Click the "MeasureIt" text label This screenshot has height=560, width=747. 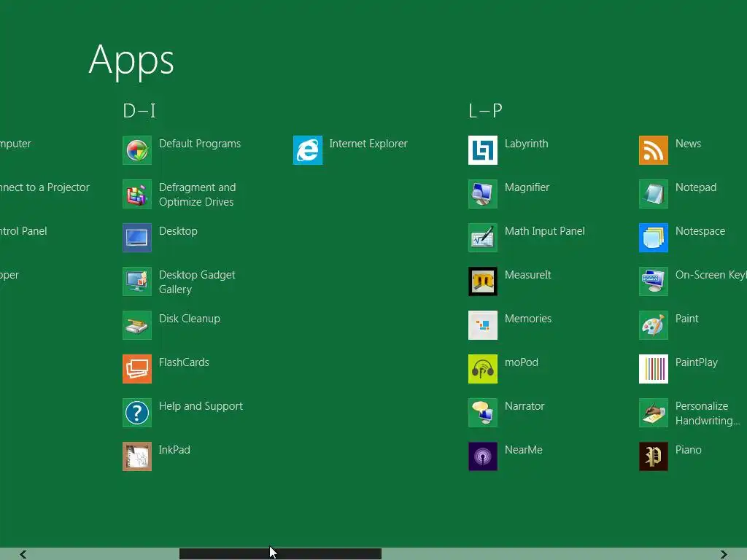pyautogui.click(x=528, y=275)
